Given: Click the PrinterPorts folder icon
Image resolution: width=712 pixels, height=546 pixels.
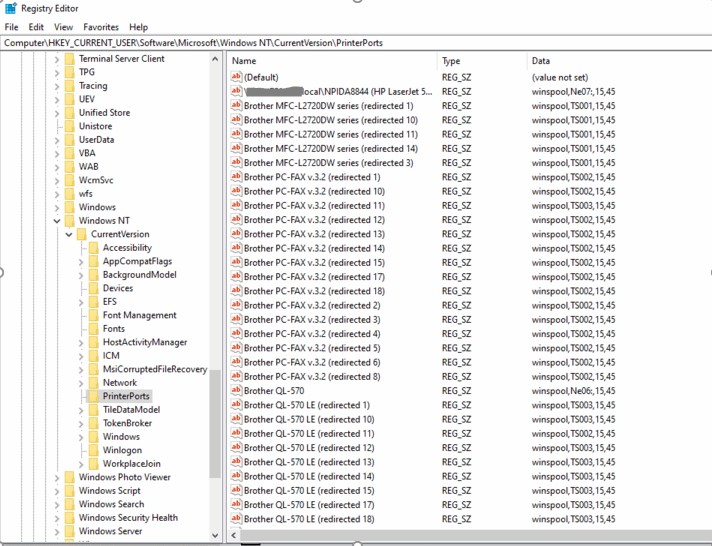Looking at the screenshot, I should 93,396.
